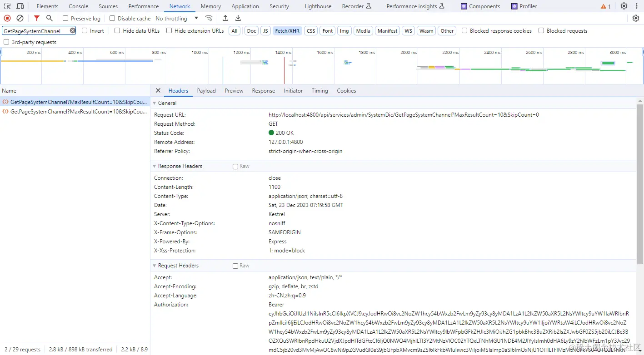
Task: Toggle the red filter funnel icon
Action: [37, 18]
